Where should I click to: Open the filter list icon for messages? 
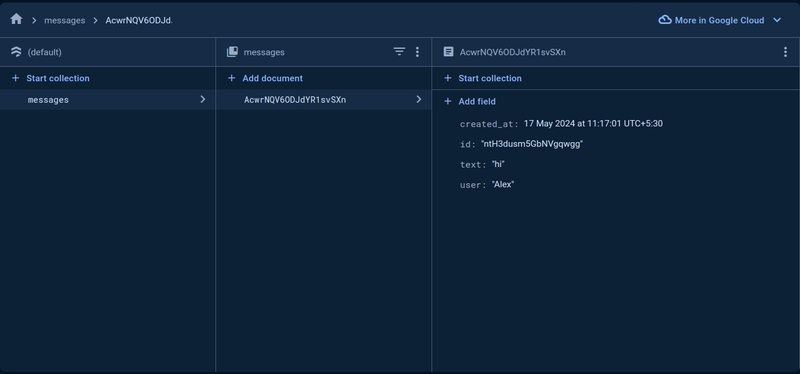tap(399, 52)
